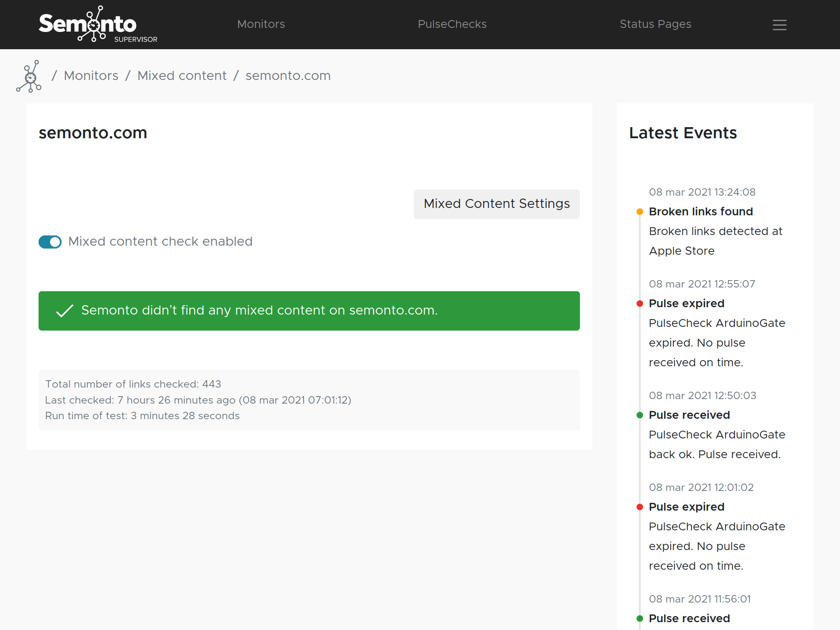The width and height of the screenshot is (840, 630).
Task: Click green dot beside 12:50:03 Pulse received
Action: tap(639, 415)
